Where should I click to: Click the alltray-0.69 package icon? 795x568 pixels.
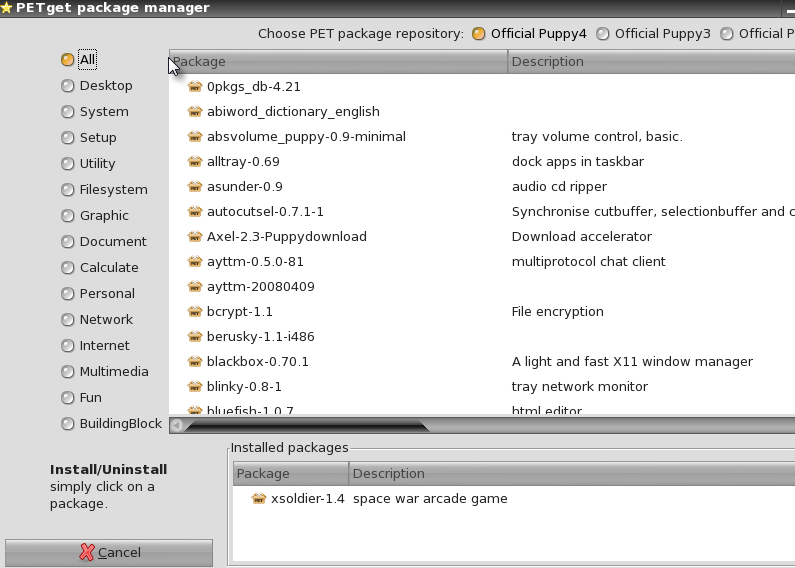coord(195,162)
